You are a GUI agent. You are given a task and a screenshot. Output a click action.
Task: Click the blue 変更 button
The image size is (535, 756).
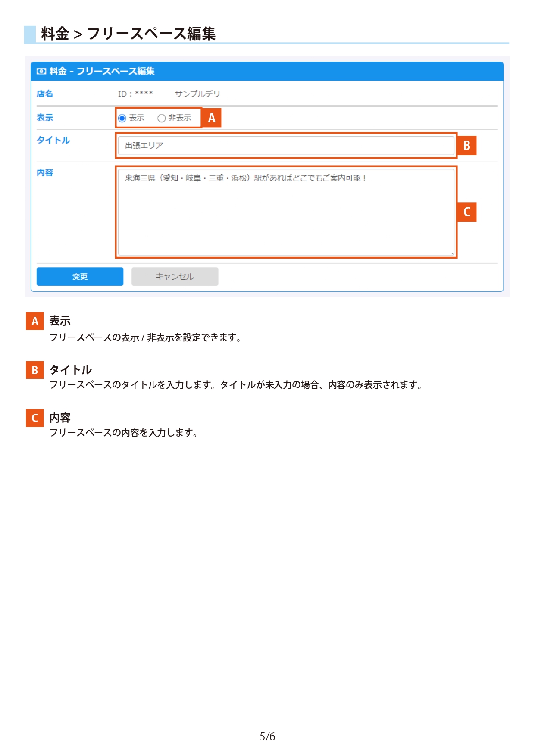pos(80,277)
